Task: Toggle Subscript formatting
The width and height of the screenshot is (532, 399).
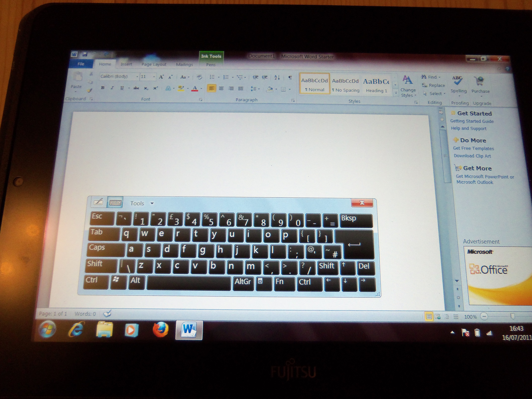Action: coord(146,88)
